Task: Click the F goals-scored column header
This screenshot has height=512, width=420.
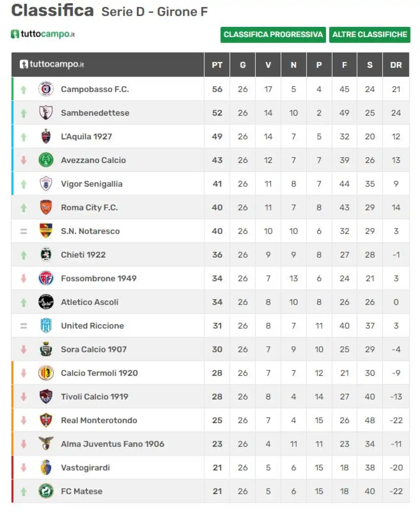Action: 344,65
